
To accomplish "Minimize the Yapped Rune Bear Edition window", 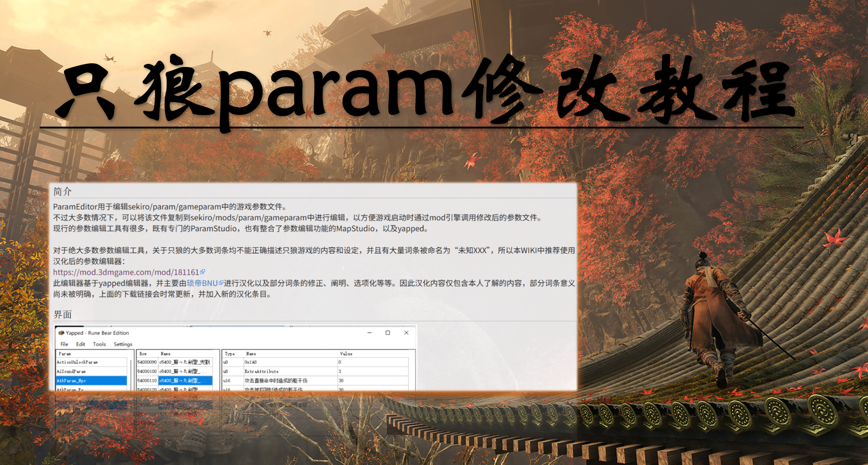I will pyautogui.click(x=369, y=333).
